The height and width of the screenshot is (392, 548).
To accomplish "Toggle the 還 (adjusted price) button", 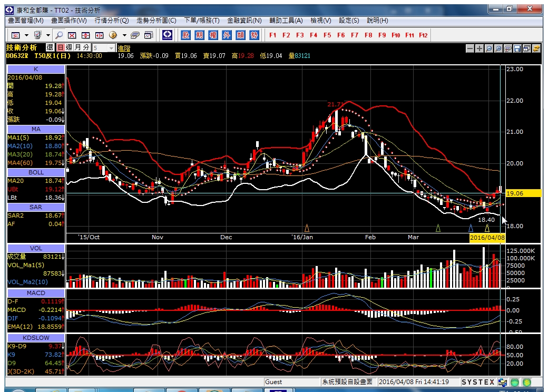I will (x=50, y=47).
